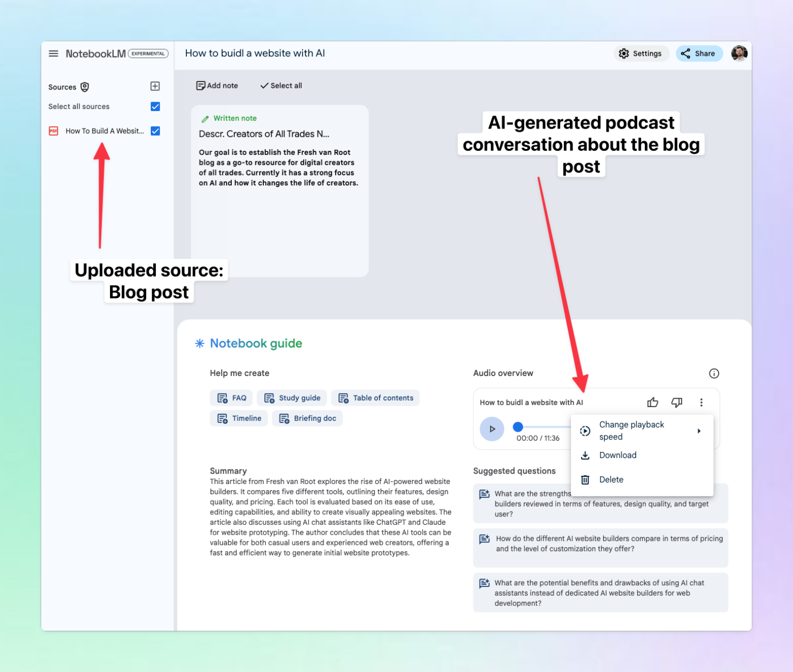Viewport: 793px width, 672px height.
Task: Select Delete from the context menu
Action: (x=611, y=479)
